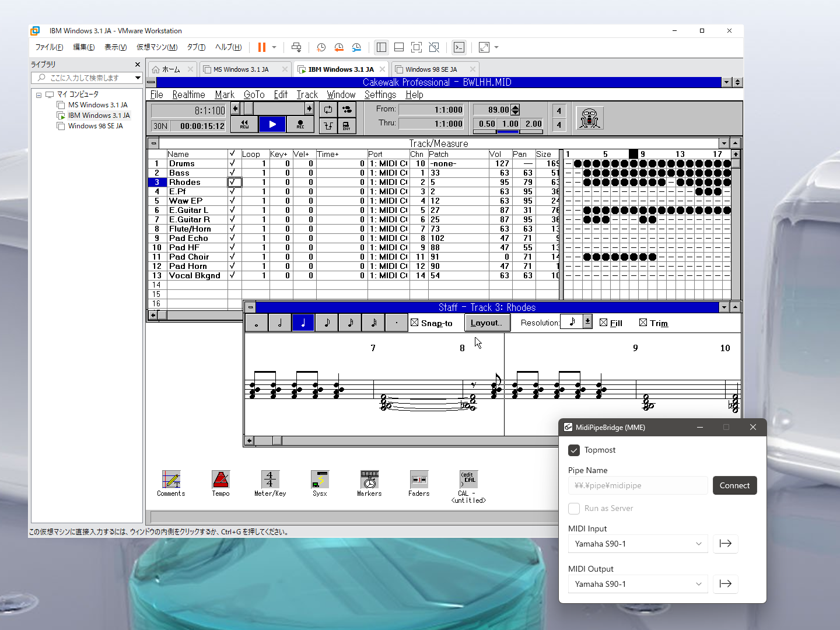Click the song position scrollbar thumb
The image size is (840, 630).
[249, 109]
